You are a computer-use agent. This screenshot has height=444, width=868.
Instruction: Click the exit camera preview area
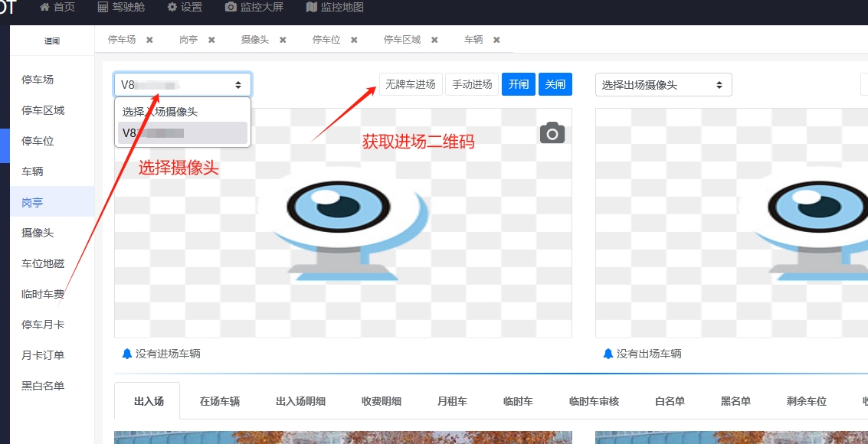pyautogui.click(x=732, y=223)
